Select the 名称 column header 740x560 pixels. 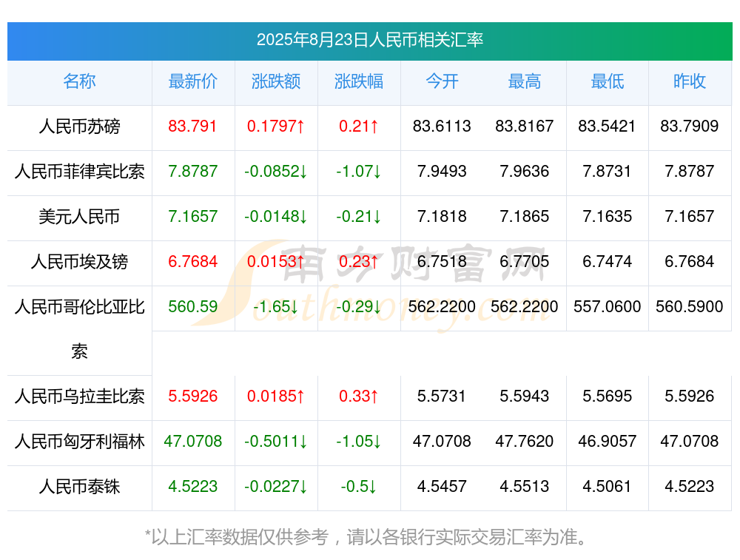click(79, 81)
